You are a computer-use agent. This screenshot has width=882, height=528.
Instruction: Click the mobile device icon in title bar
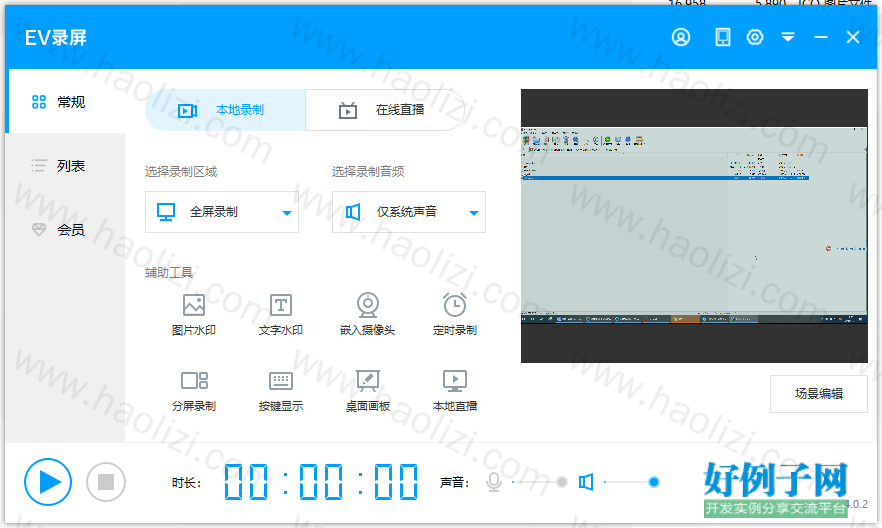tap(723, 37)
